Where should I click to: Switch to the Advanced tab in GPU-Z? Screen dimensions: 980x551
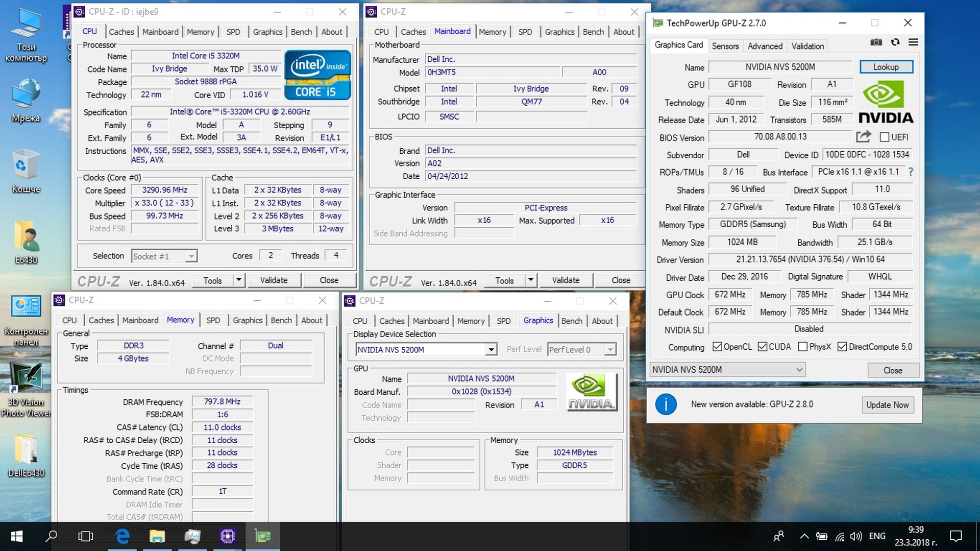765,46
